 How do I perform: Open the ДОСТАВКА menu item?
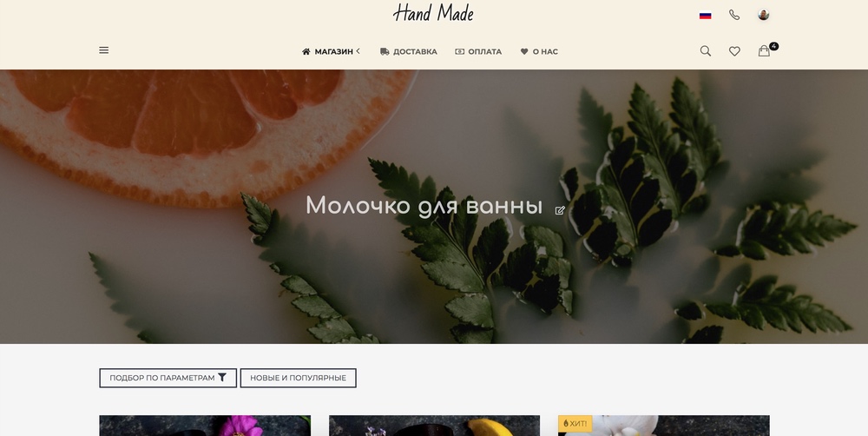(409, 51)
